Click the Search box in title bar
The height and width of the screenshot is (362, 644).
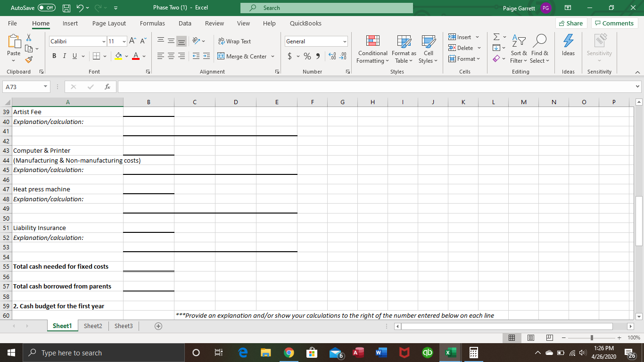pyautogui.click(x=326, y=8)
